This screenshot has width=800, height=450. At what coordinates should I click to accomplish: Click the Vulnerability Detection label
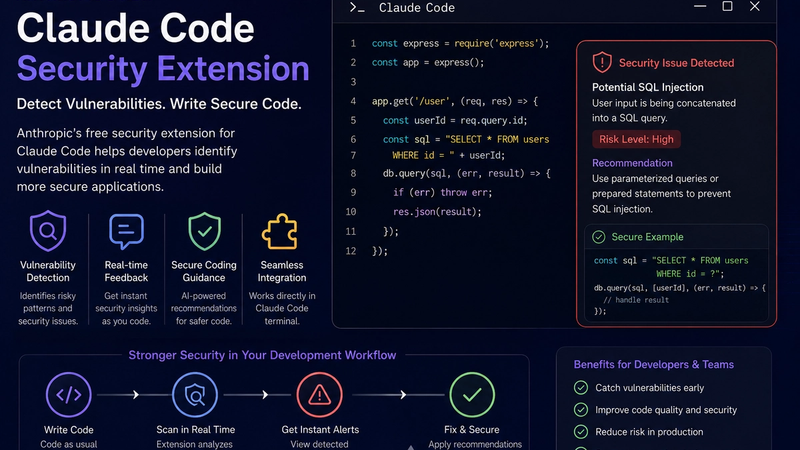pos(48,271)
